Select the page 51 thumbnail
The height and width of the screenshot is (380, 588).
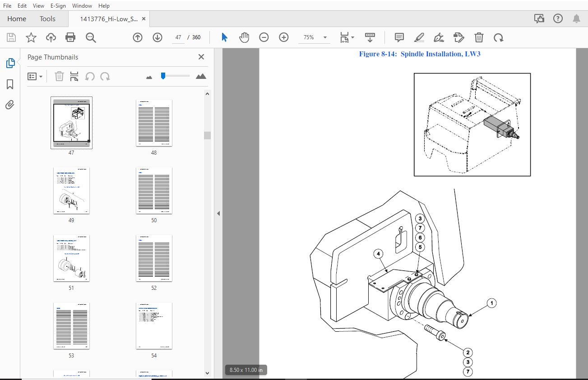click(x=72, y=258)
